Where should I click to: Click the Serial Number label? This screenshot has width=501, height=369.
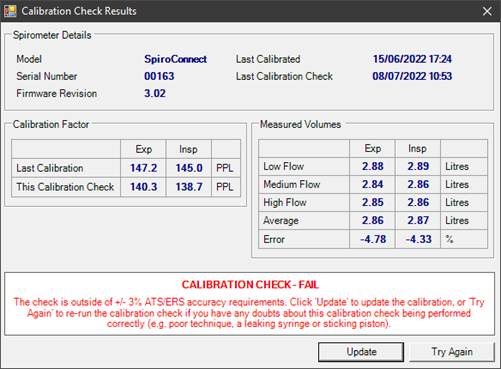pyautogui.click(x=47, y=76)
